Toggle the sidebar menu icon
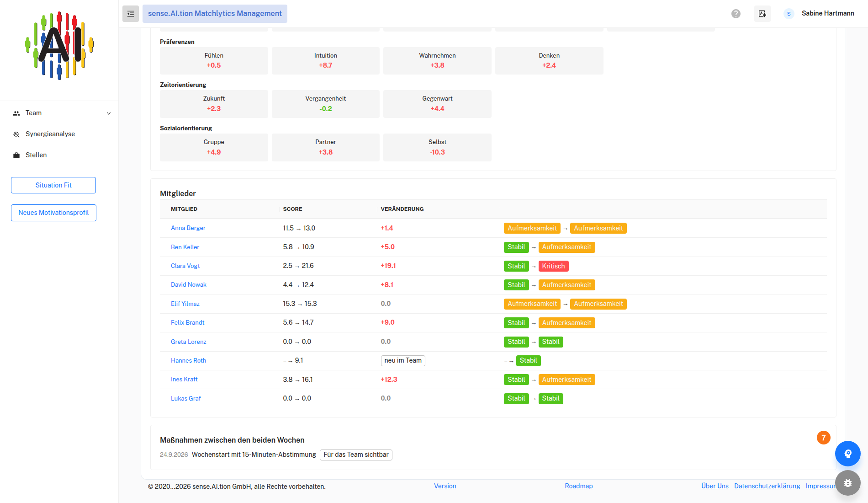This screenshot has width=868, height=503. point(131,14)
